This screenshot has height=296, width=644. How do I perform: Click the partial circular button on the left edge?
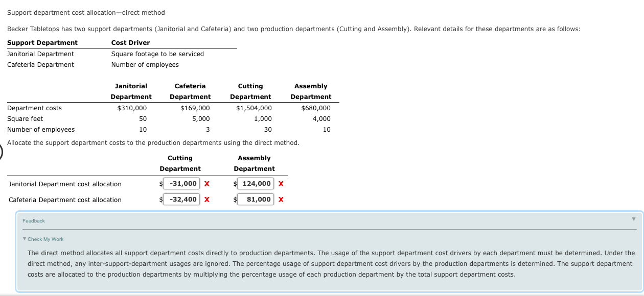[x=1, y=152]
